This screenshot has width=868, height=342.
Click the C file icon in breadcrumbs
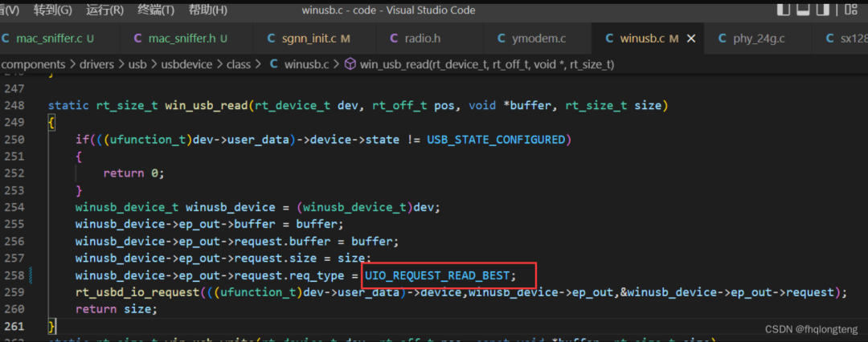click(x=273, y=65)
